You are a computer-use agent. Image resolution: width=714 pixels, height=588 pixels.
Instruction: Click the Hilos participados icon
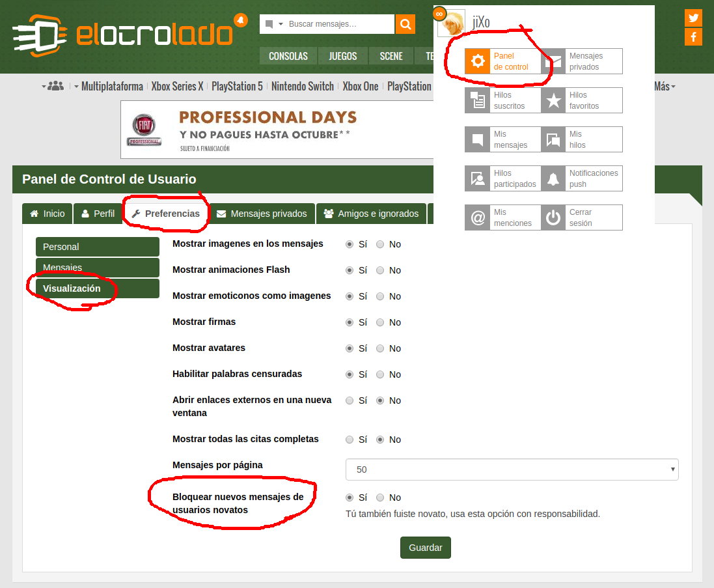pos(477,178)
